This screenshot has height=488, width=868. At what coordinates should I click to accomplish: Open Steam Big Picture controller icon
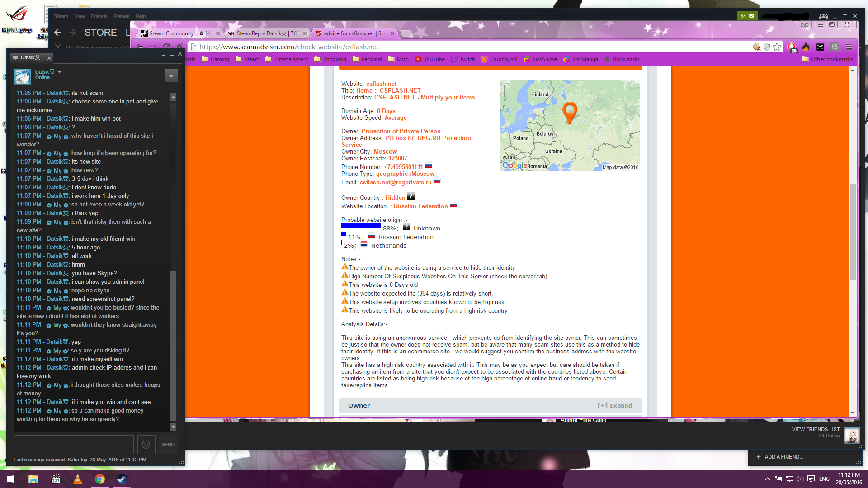[x=823, y=16]
